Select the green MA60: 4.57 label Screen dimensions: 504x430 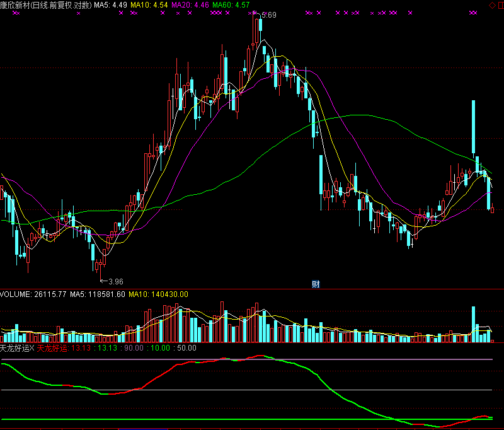coord(231,5)
